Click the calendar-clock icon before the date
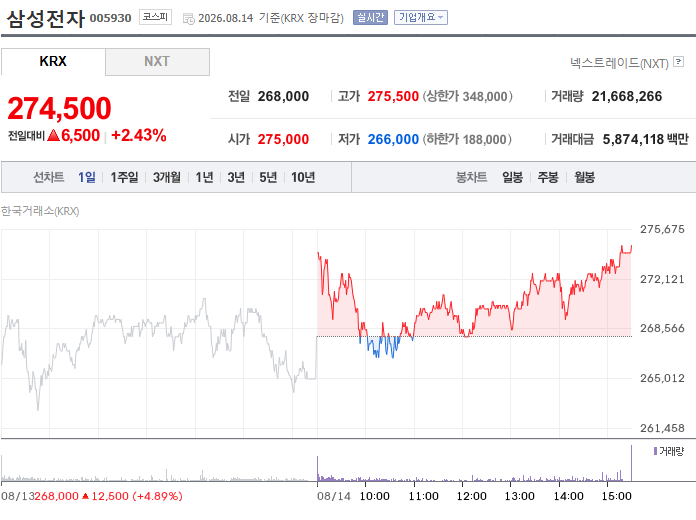 coord(189,19)
